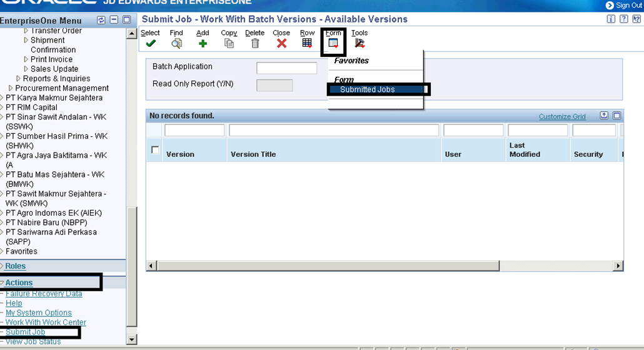This screenshot has height=350, width=644.
Task: Click the red Close X icon
Action: coord(281,44)
